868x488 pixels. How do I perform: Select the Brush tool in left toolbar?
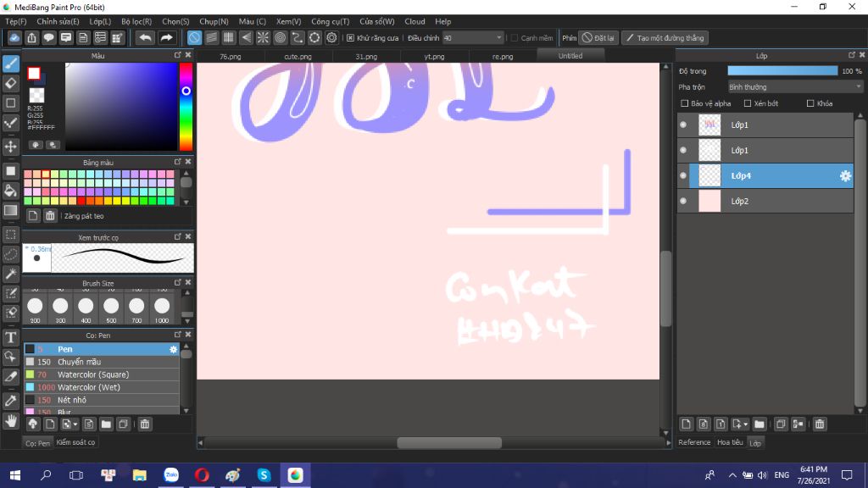point(10,64)
